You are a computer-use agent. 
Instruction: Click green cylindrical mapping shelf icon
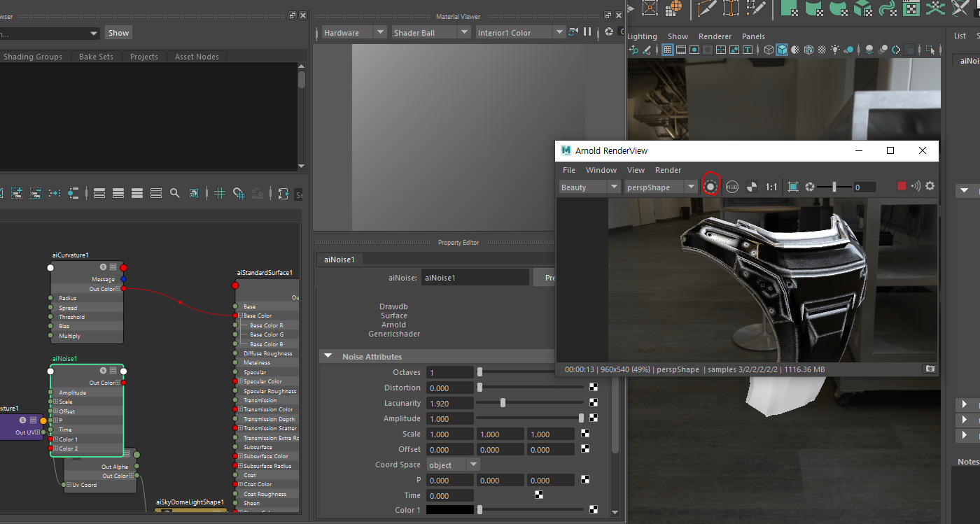[813, 8]
